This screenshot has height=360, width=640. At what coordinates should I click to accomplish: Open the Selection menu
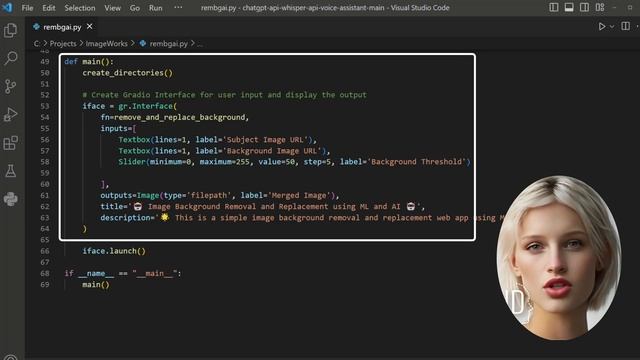[x=80, y=8]
